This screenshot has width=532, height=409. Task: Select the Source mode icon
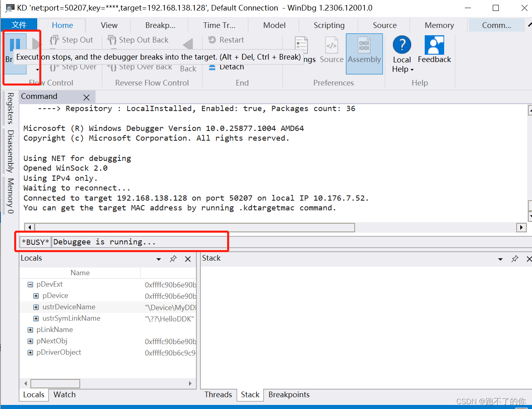332,45
